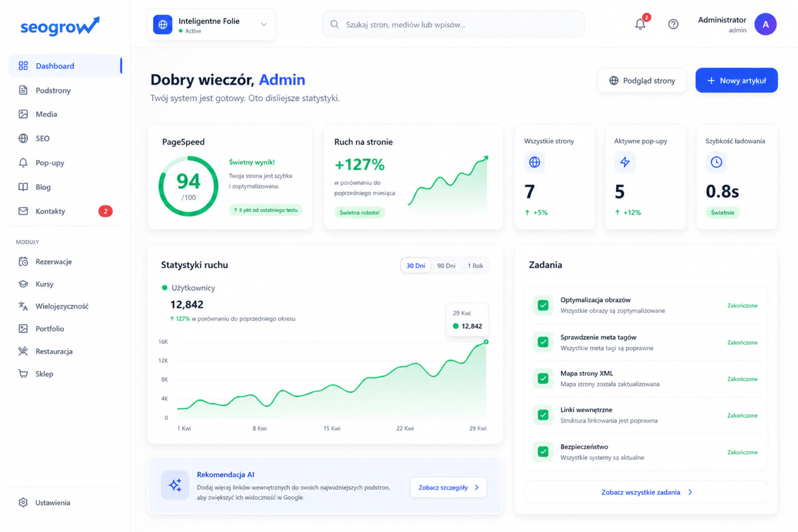Click the Świetna robota! badge
798x532 pixels.
(x=359, y=212)
